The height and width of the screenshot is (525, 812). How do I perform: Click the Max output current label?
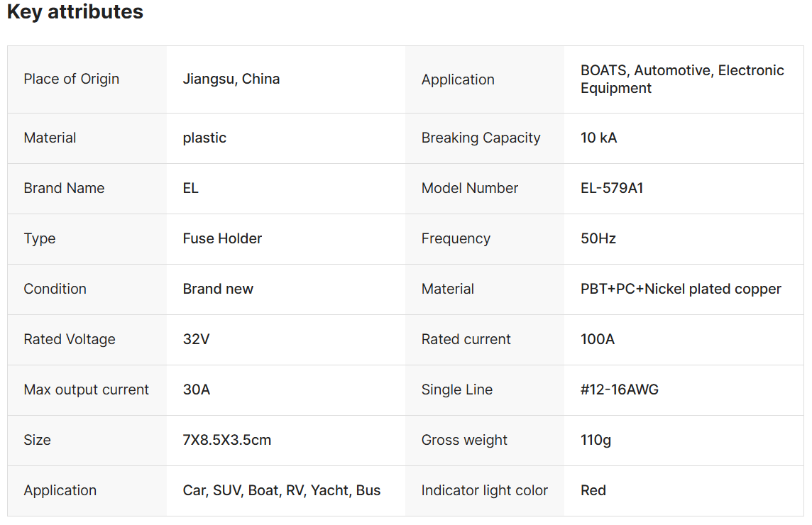pyautogui.click(x=86, y=389)
